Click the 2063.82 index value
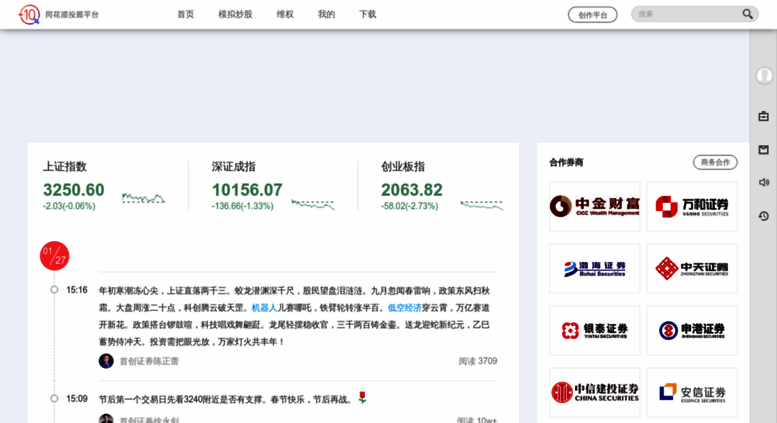Viewport: 777px width, 423px height. (411, 190)
